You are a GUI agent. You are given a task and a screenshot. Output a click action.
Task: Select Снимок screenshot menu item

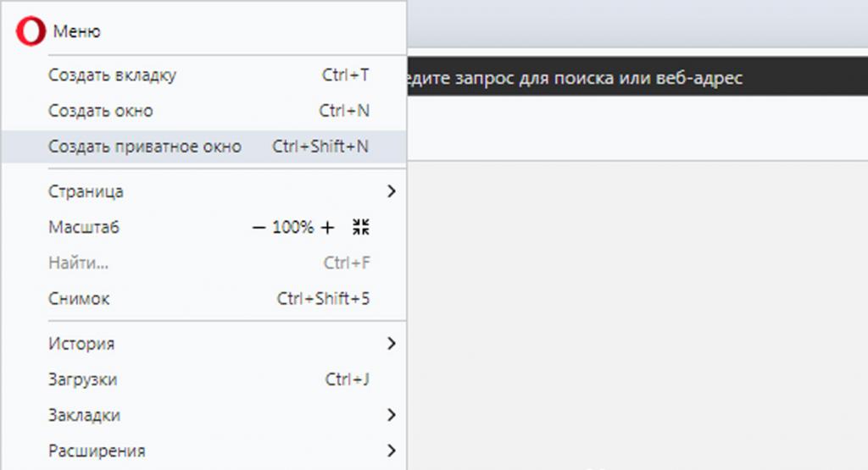[x=204, y=299]
